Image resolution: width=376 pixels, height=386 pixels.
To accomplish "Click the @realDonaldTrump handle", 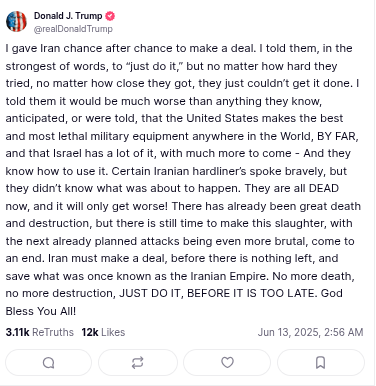I will (73, 29).
